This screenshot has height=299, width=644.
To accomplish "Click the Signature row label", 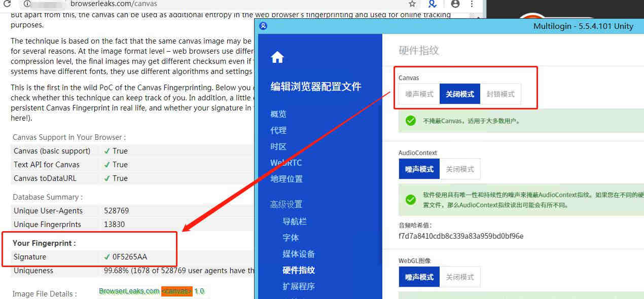I will click(x=30, y=257).
